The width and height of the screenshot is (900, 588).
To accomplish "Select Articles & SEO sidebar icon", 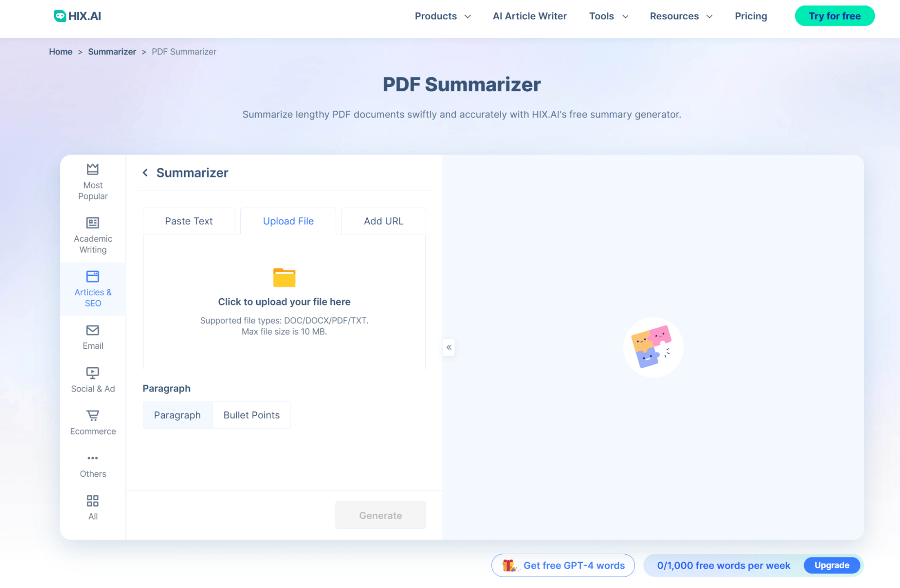I will click(93, 276).
